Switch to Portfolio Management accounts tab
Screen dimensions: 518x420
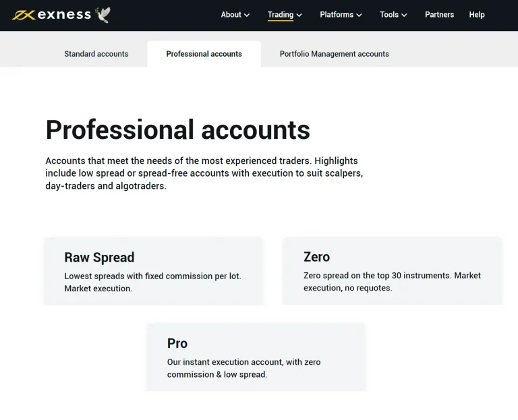tap(335, 54)
